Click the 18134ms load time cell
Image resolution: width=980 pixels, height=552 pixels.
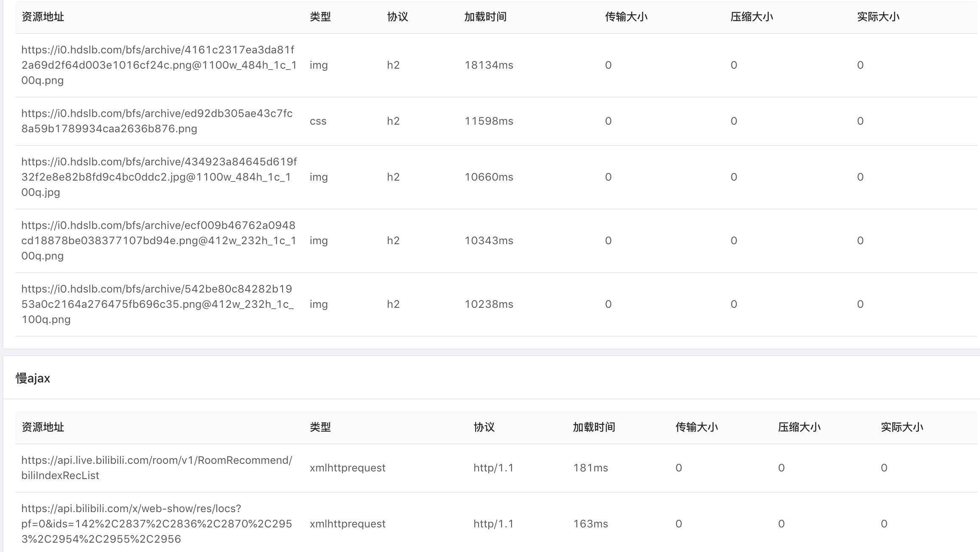tap(489, 65)
